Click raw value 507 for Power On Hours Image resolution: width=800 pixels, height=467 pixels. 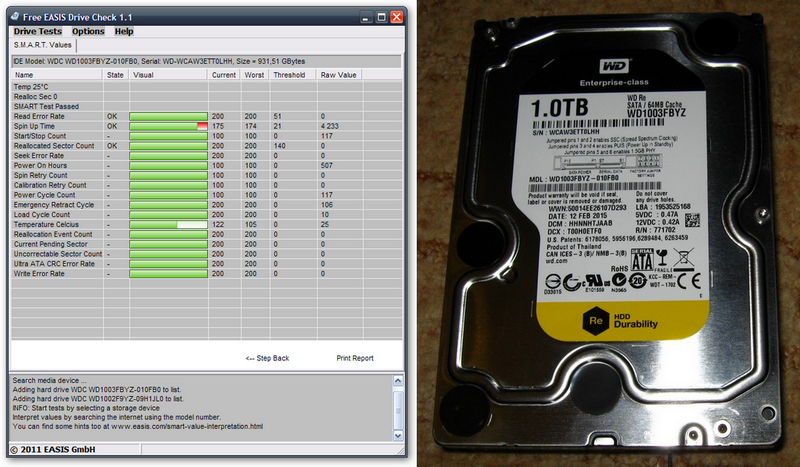(327, 165)
